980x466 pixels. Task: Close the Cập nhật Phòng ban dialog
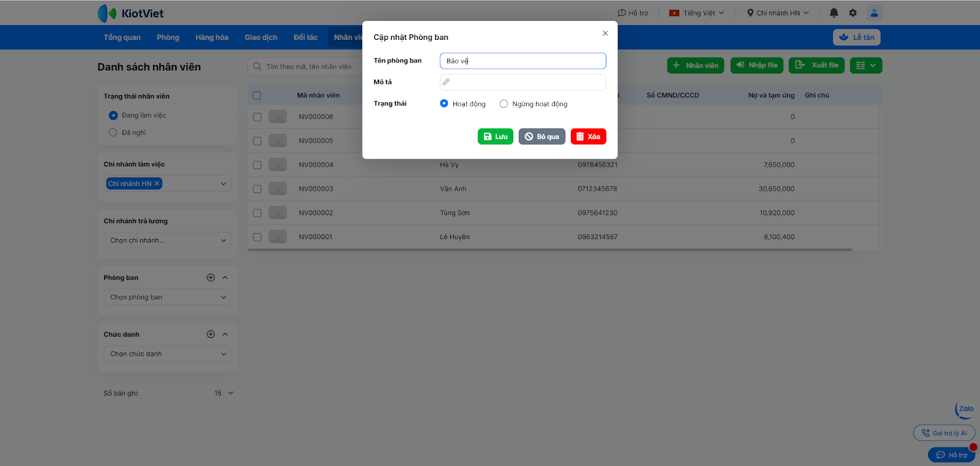coord(605,33)
